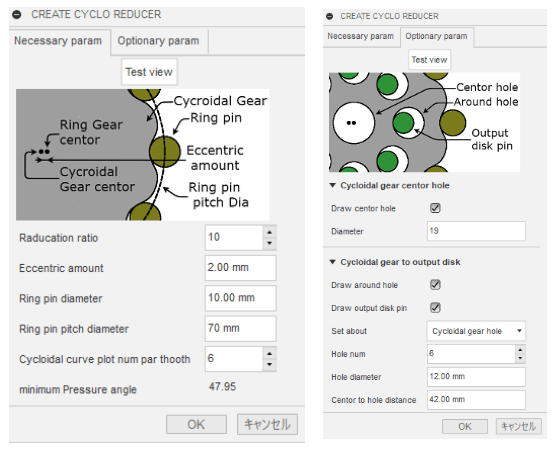Click the cycloidal curve plot num field
557x450 pixels.
[234, 359]
